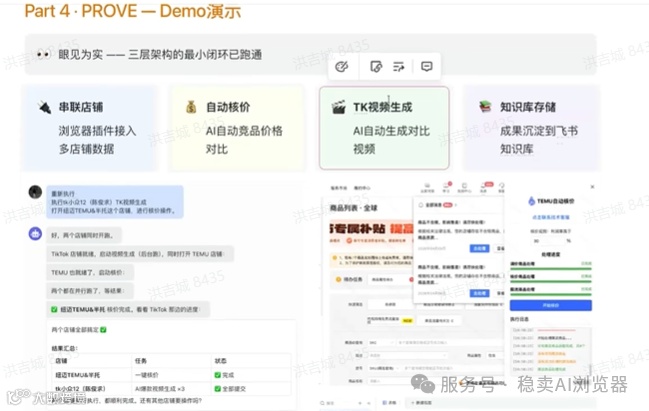Click the edit-note icon in floating toolbar

376,67
